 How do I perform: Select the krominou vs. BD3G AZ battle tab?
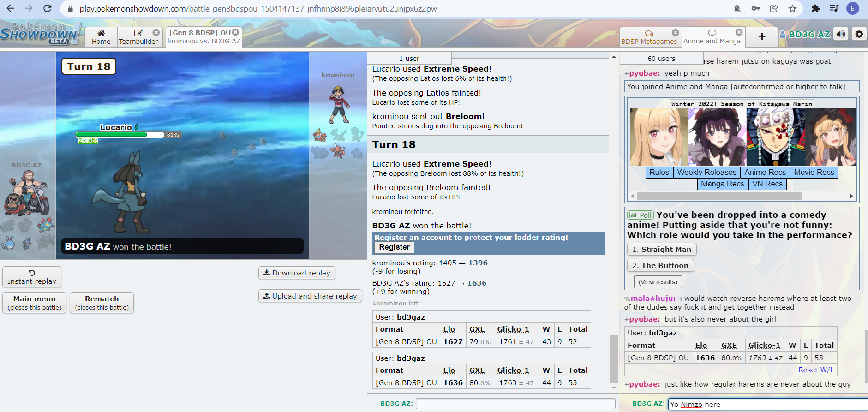coord(204,36)
